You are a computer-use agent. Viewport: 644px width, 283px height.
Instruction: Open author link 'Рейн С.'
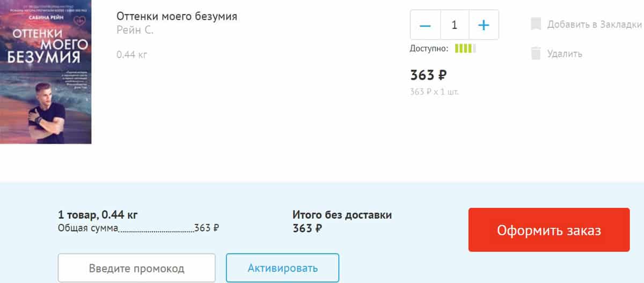pos(135,31)
